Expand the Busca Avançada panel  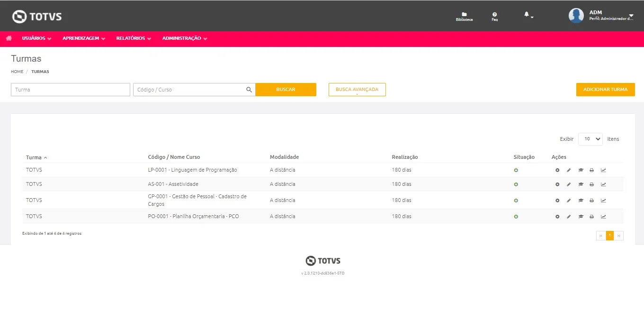tap(357, 90)
